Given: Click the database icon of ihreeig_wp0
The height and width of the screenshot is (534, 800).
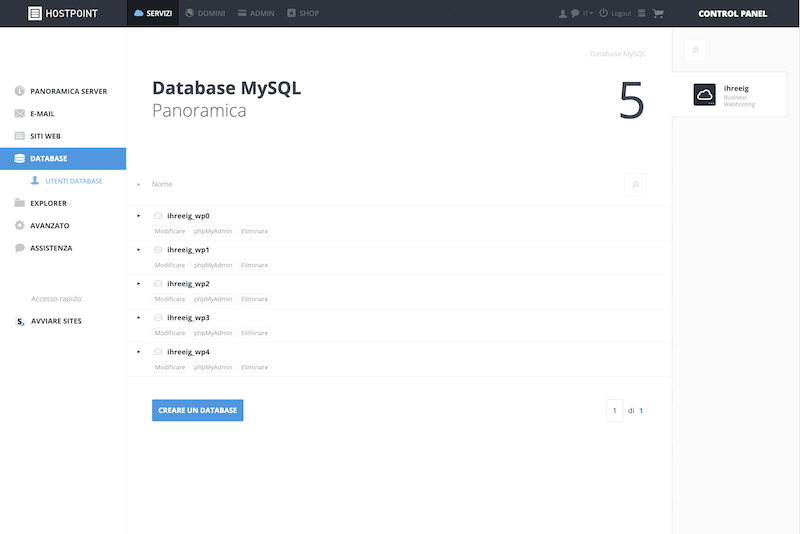Looking at the screenshot, I should tap(158, 216).
